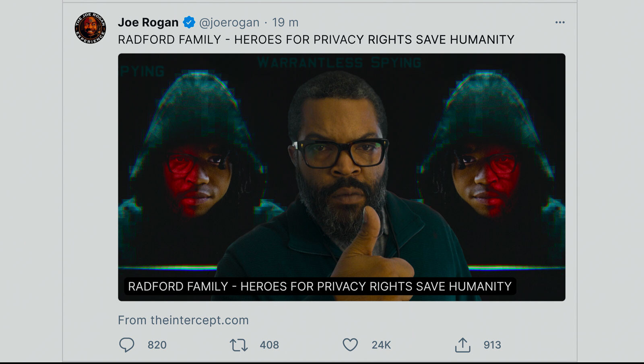Image resolution: width=644 pixels, height=364 pixels.
Task: Click the post headline text above the image
Action: (x=316, y=39)
